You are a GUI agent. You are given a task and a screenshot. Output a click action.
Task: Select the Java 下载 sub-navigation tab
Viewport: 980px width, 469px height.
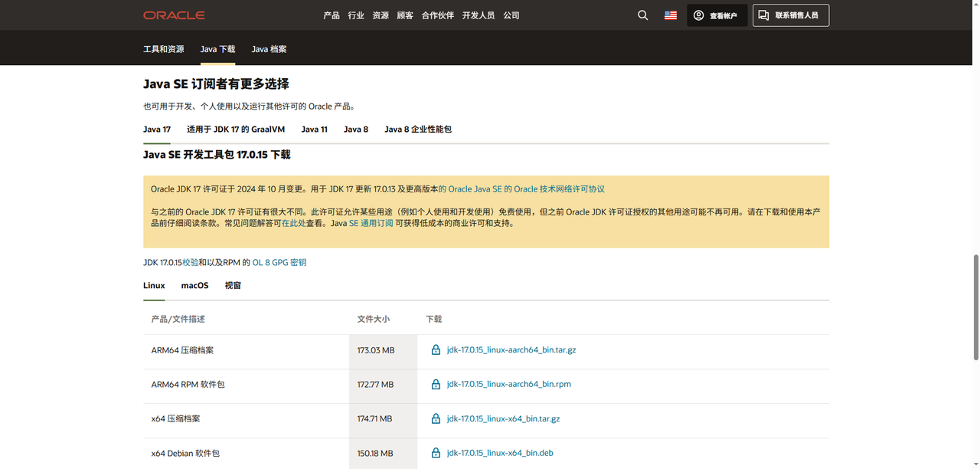(x=218, y=49)
